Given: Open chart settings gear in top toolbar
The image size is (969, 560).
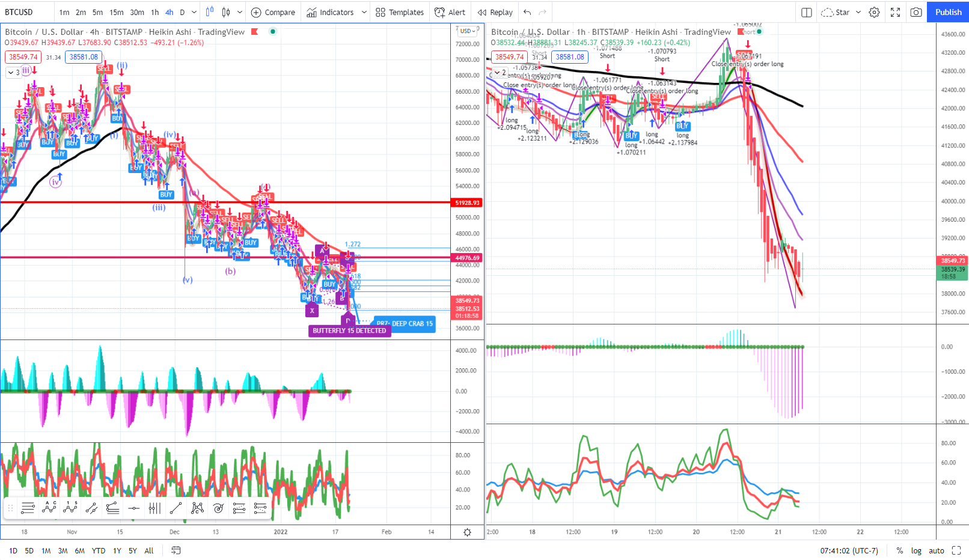Looking at the screenshot, I should [x=875, y=12].
